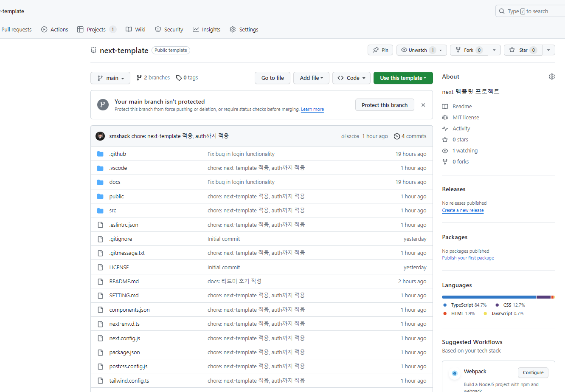565x392 pixels.
Task: Click the repository template icon next to next-template
Action: 93,50
